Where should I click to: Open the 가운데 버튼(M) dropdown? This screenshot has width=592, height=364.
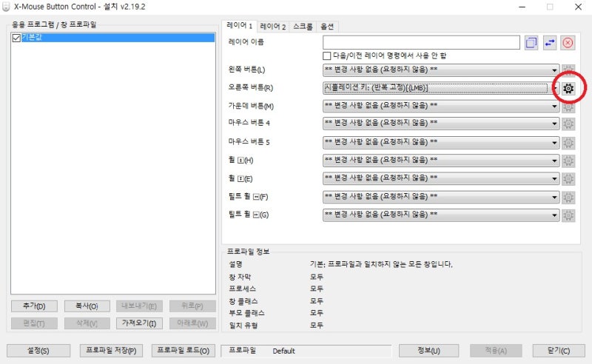tap(441, 106)
